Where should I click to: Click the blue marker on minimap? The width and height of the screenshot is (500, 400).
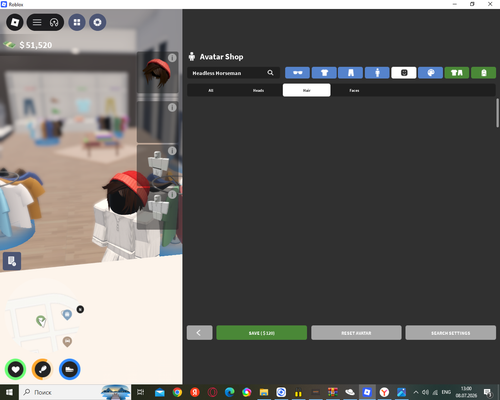coord(67,315)
